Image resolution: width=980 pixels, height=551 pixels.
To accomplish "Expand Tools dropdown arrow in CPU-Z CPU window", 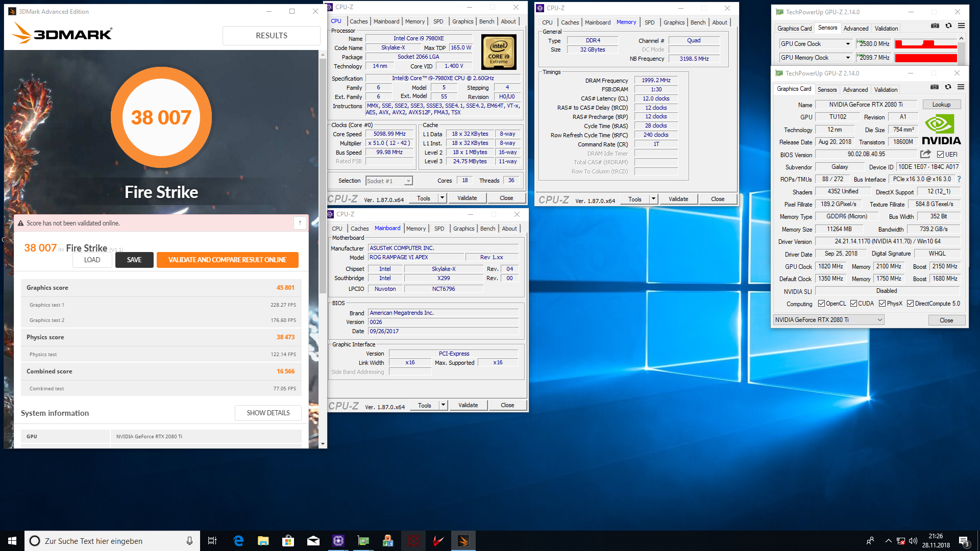I will 442,198.
